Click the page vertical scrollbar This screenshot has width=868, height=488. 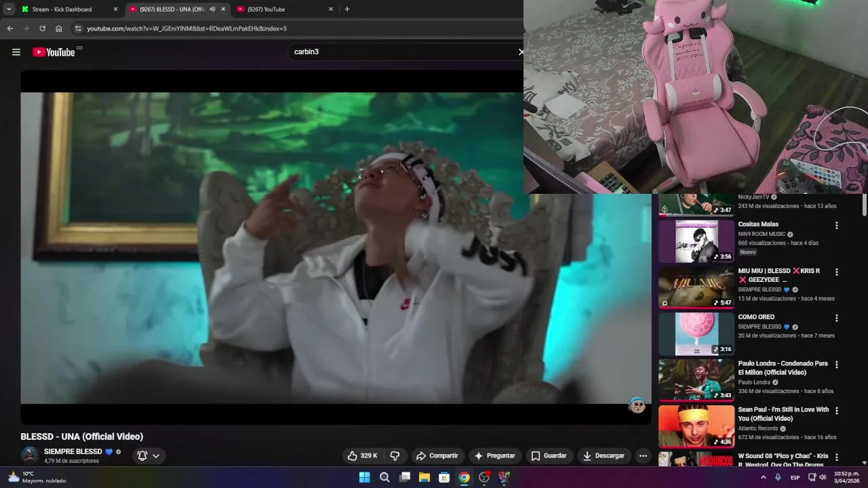(x=864, y=205)
